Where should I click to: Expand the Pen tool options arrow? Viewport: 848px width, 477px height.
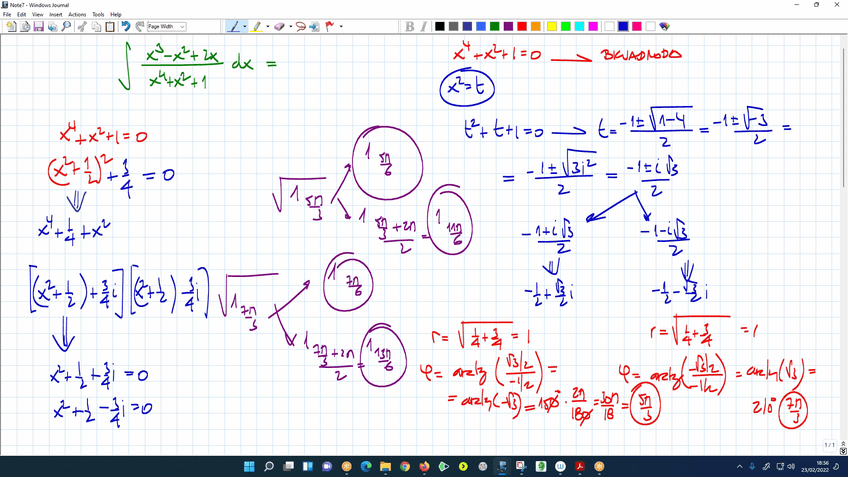click(244, 26)
